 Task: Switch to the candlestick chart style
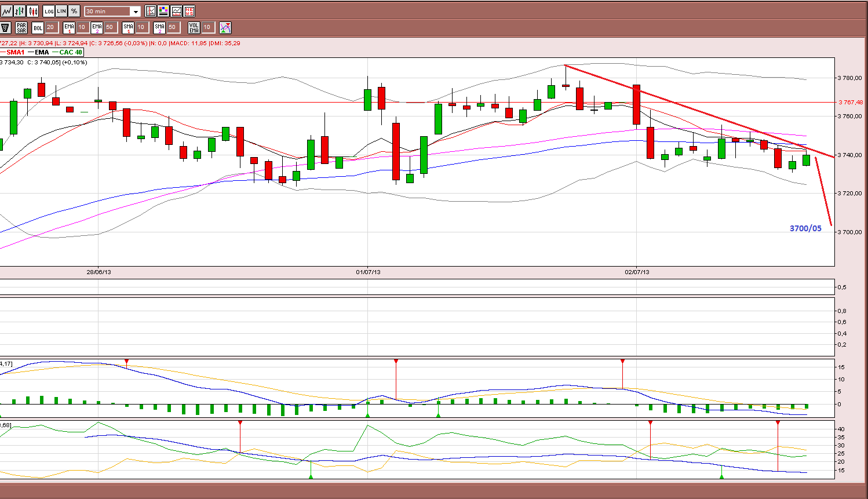point(32,11)
